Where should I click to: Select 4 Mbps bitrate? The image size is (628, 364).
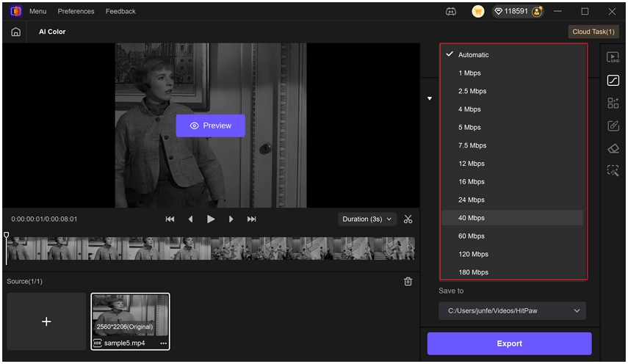pyautogui.click(x=513, y=109)
